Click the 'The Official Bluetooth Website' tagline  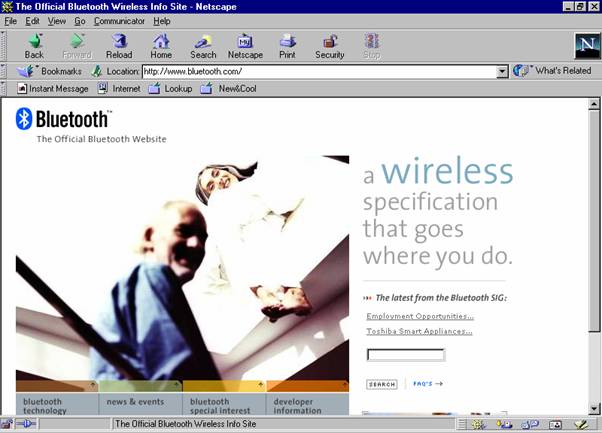(101, 139)
